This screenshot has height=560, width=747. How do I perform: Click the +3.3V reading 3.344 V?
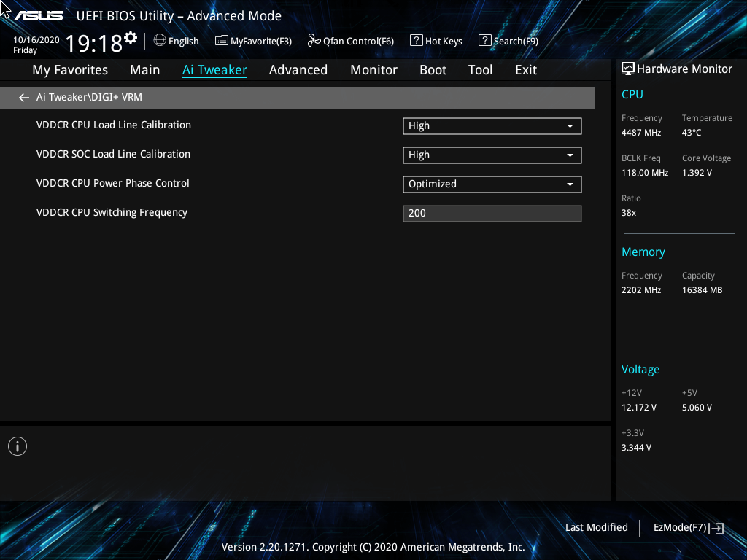(636, 448)
